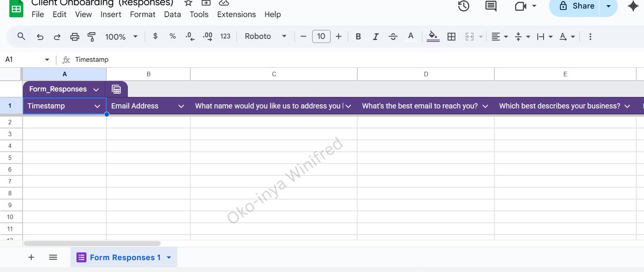Viewport: 644px width, 272px height.
Task: Decrease decimal places
Action: tap(189, 36)
